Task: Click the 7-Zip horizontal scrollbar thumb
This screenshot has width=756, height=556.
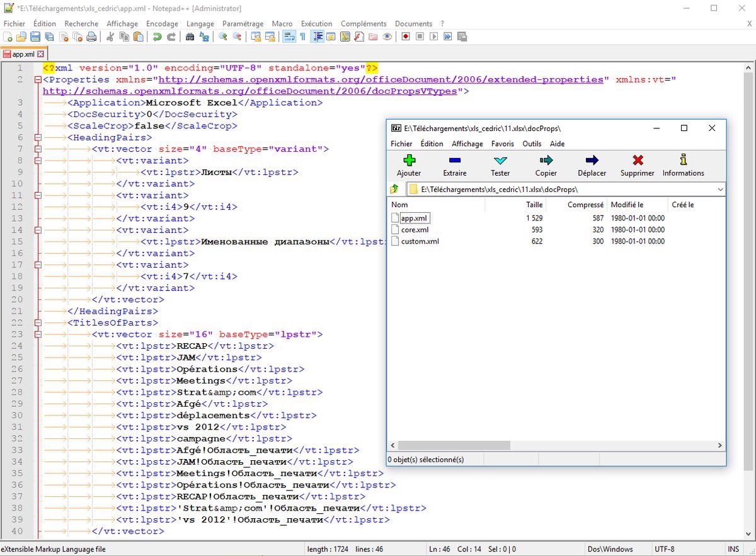Action: point(454,445)
